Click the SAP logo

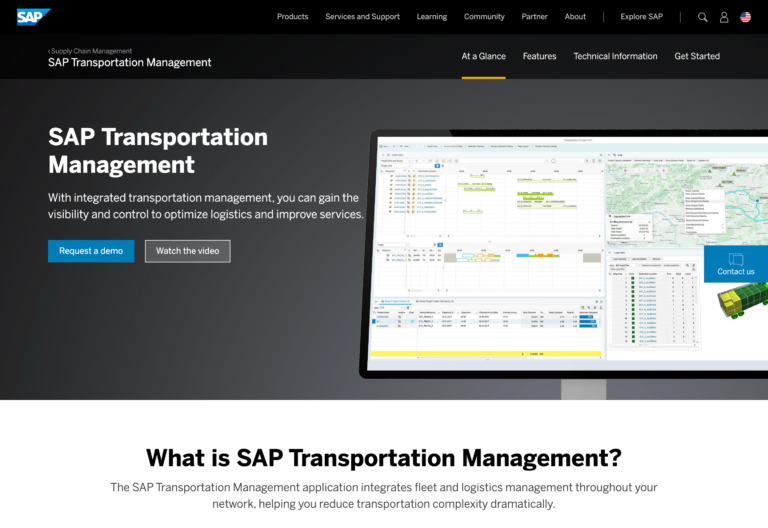[x=33, y=16]
